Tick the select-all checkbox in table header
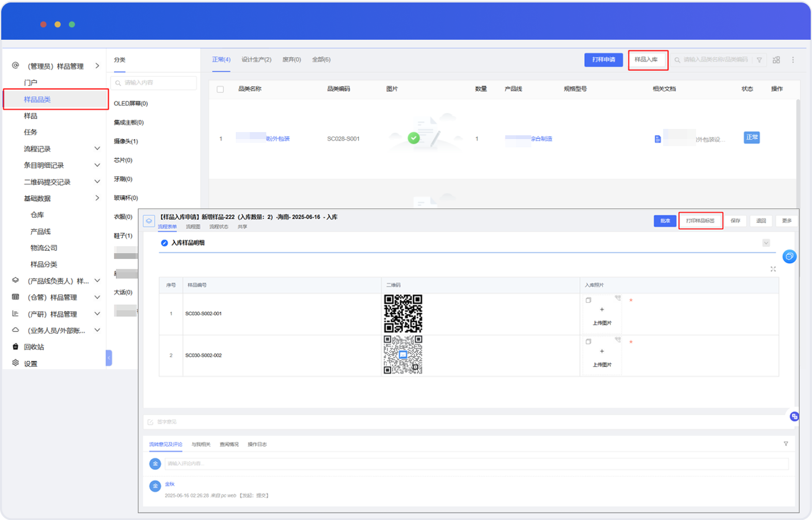Viewport: 812px width, 520px height. pos(220,89)
